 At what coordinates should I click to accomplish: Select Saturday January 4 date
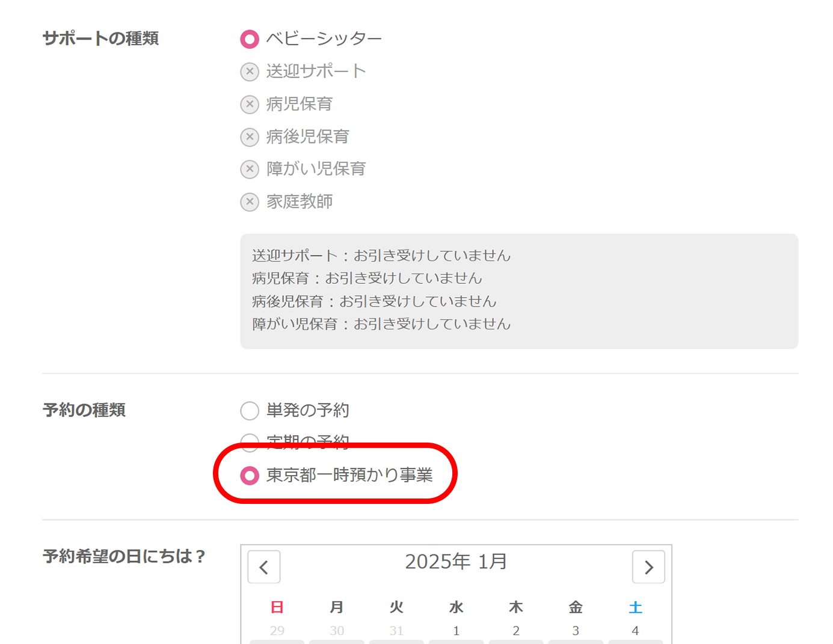[x=635, y=631]
